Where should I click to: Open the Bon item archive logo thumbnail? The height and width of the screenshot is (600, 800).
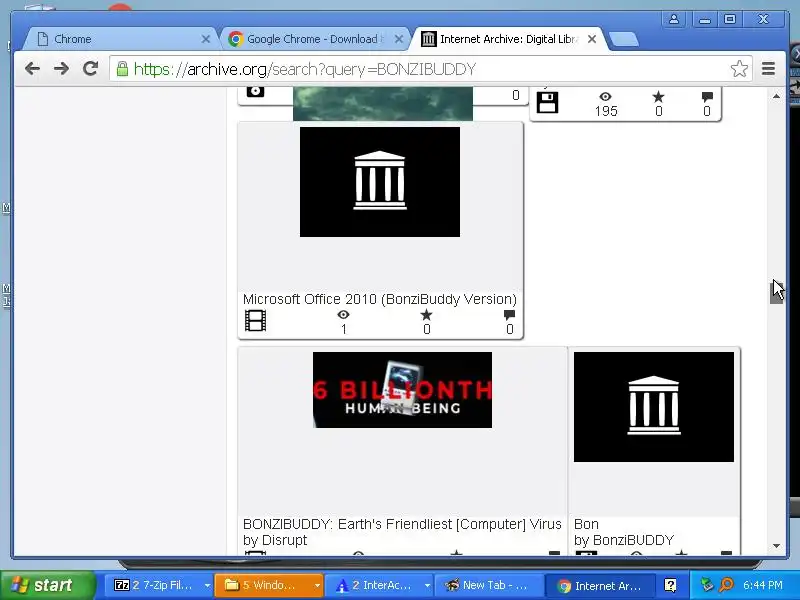pyautogui.click(x=654, y=407)
